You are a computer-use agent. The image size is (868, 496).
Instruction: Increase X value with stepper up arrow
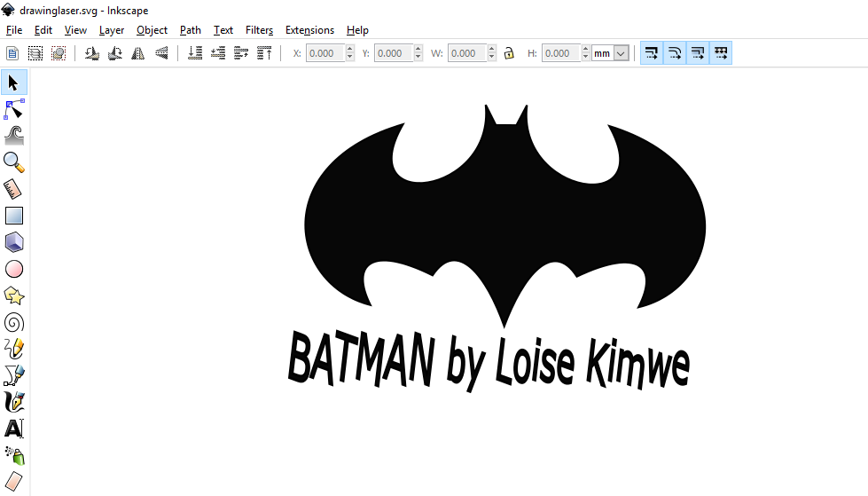tap(350, 50)
